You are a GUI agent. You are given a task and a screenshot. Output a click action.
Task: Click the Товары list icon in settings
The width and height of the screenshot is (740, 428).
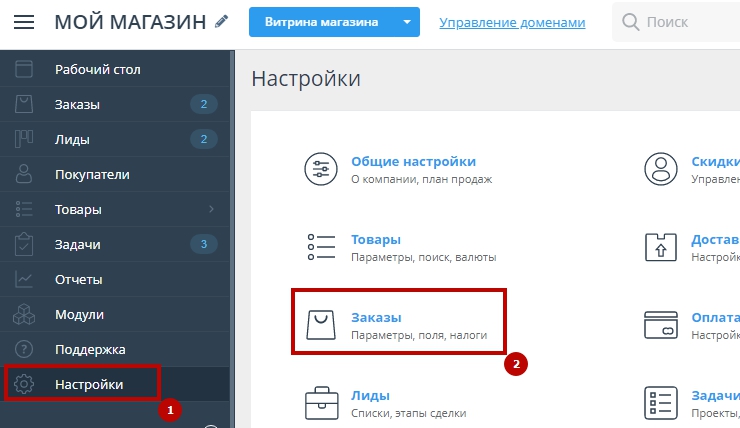321,247
